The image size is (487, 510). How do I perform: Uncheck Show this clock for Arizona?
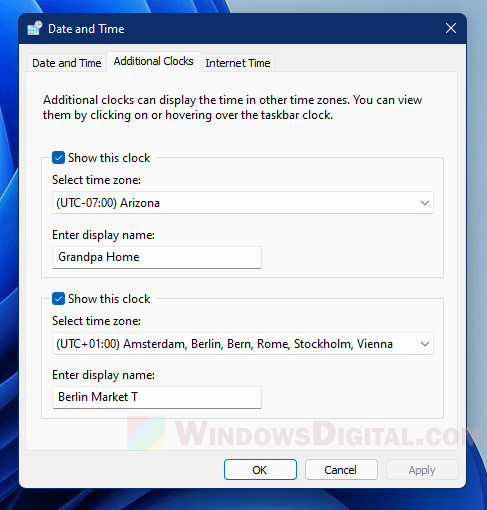[x=58, y=158]
